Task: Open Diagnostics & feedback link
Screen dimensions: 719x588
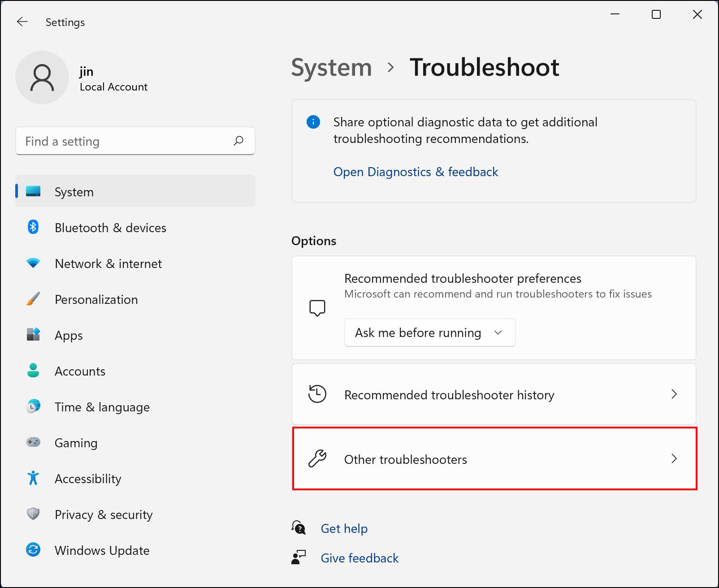Action: click(415, 172)
